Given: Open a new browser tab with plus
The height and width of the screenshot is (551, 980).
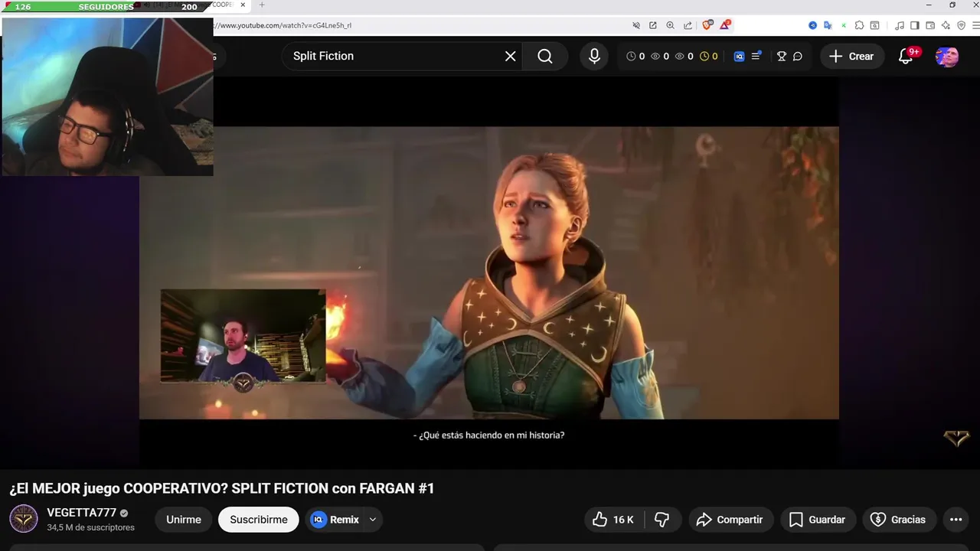Looking at the screenshot, I should pos(262,5).
